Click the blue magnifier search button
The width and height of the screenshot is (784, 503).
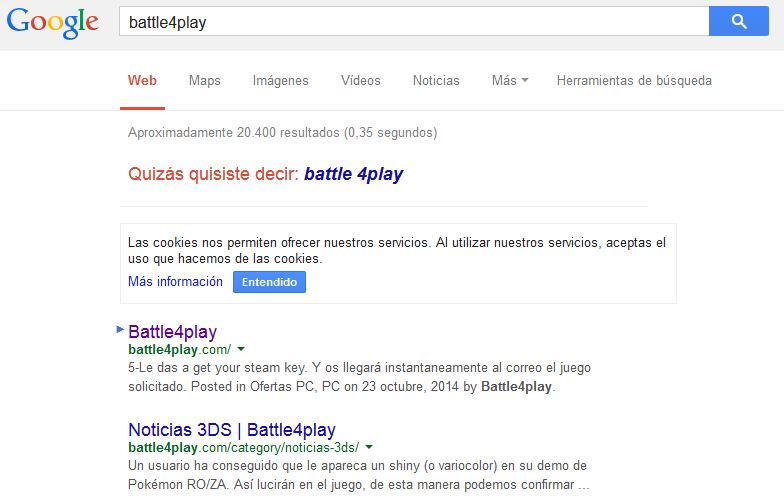(x=738, y=21)
